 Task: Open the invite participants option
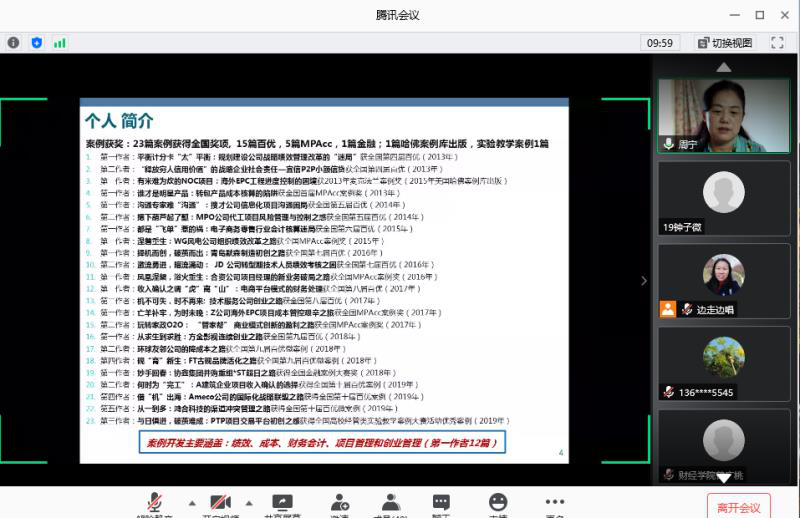click(339, 502)
